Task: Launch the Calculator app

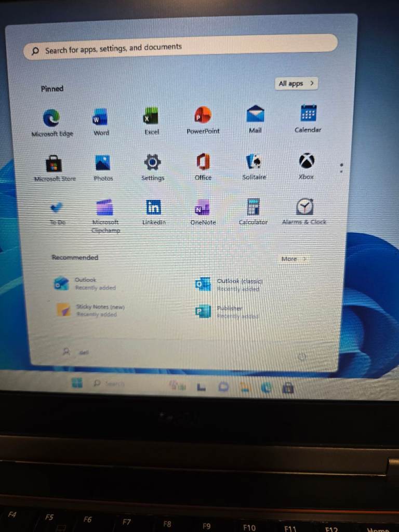Action: click(x=253, y=211)
